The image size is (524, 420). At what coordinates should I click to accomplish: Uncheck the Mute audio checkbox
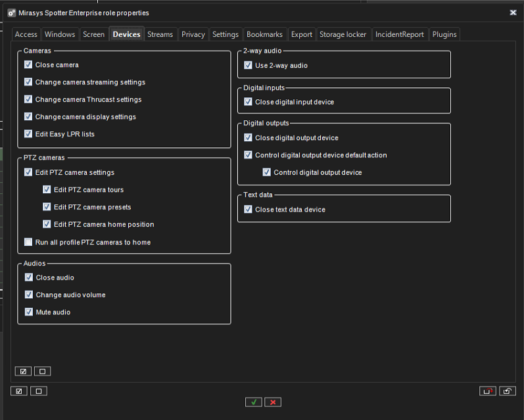(28, 312)
